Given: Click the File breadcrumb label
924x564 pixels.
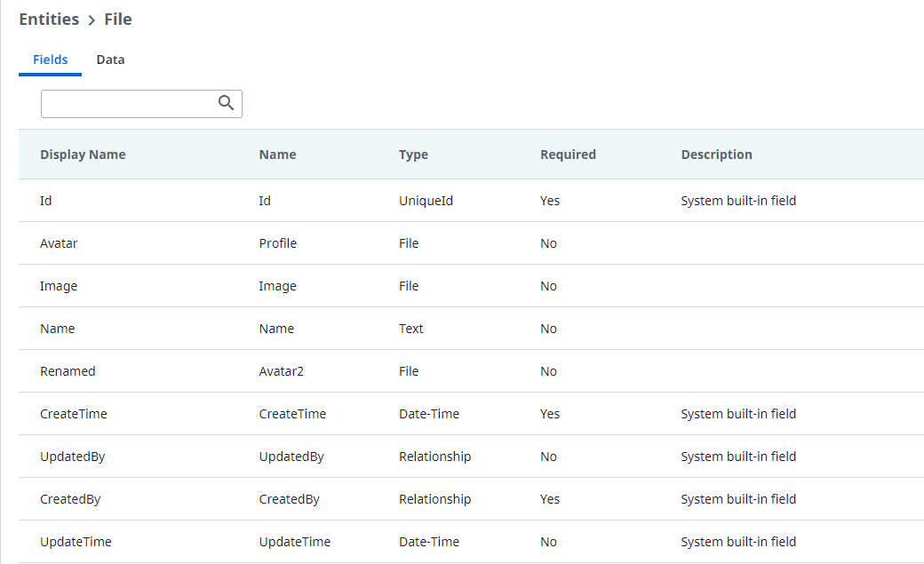Looking at the screenshot, I should point(117,19).
